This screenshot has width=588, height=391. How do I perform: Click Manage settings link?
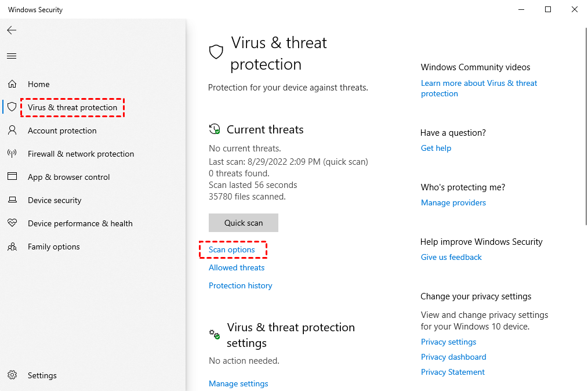tap(238, 384)
